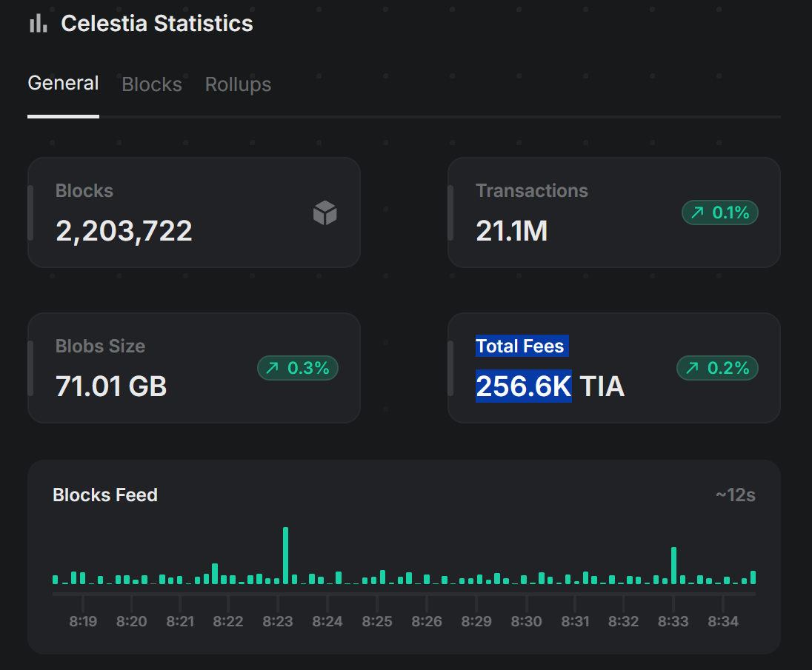
Task: Select the General tab
Action: [63, 83]
